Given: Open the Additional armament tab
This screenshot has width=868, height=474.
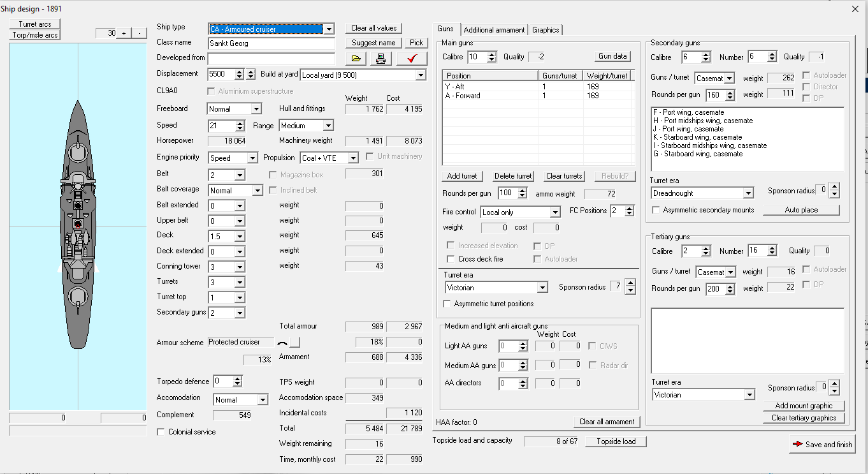Looking at the screenshot, I should pos(495,30).
